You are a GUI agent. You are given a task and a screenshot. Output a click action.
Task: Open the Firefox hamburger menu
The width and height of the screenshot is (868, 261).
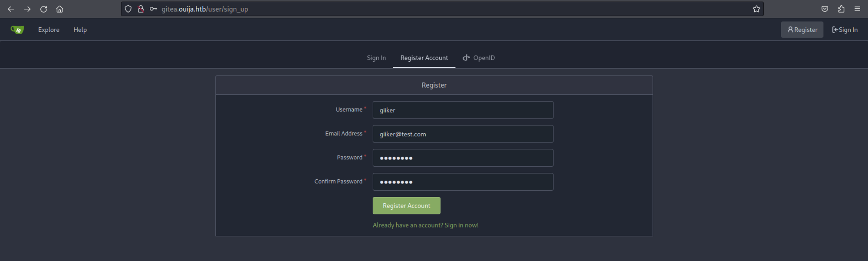pyautogui.click(x=857, y=9)
